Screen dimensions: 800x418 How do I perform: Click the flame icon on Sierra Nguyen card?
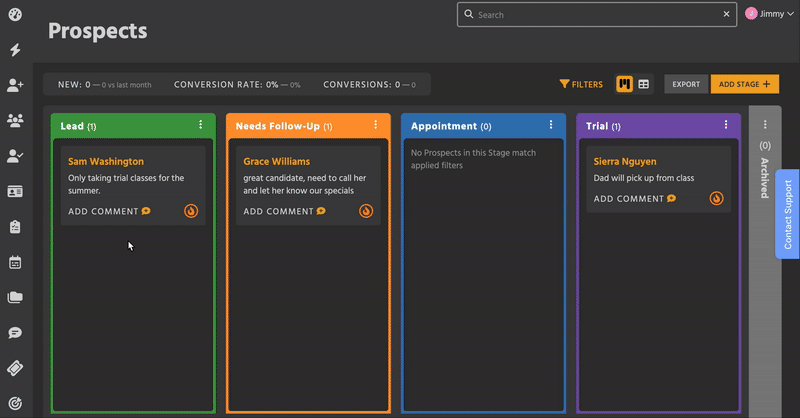pos(716,198)
